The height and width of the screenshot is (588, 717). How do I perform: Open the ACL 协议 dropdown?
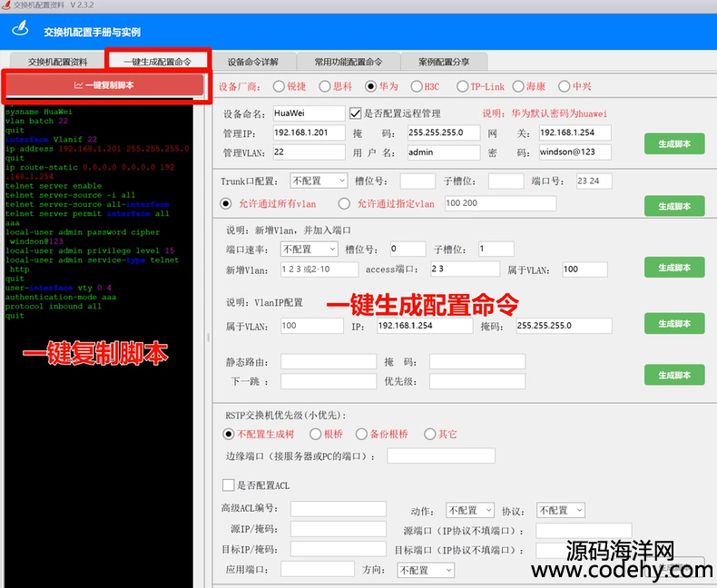point(561,510)
